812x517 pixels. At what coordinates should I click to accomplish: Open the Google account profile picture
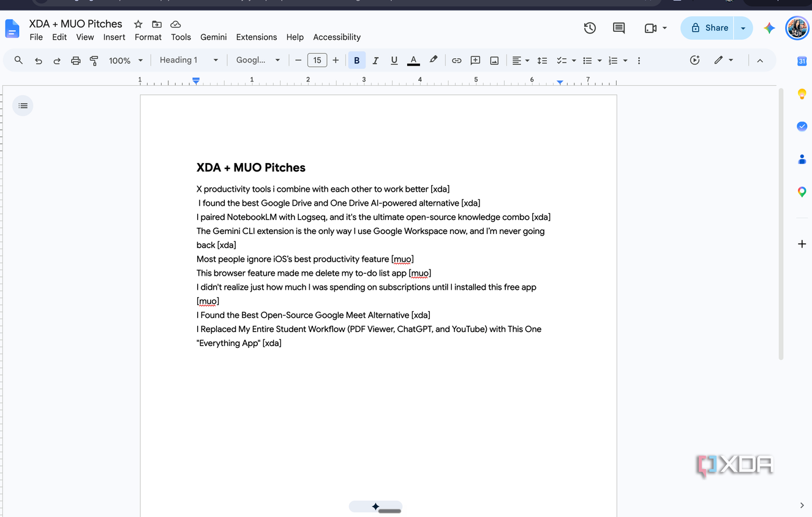tap(797, 28)
